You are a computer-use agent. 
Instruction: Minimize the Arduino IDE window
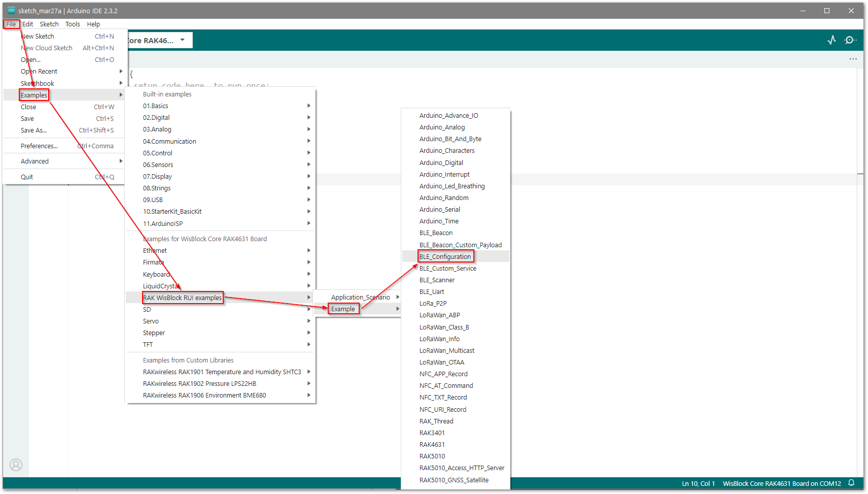click(x=803, y=11)
